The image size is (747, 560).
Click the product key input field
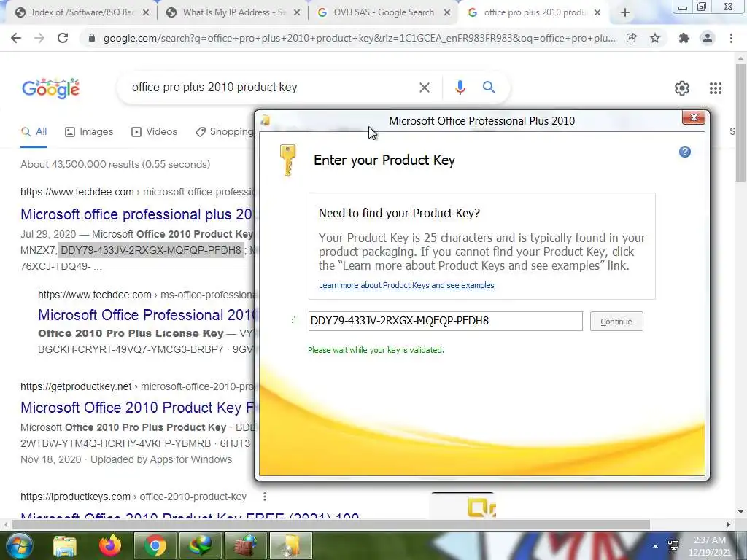point(446,321)
